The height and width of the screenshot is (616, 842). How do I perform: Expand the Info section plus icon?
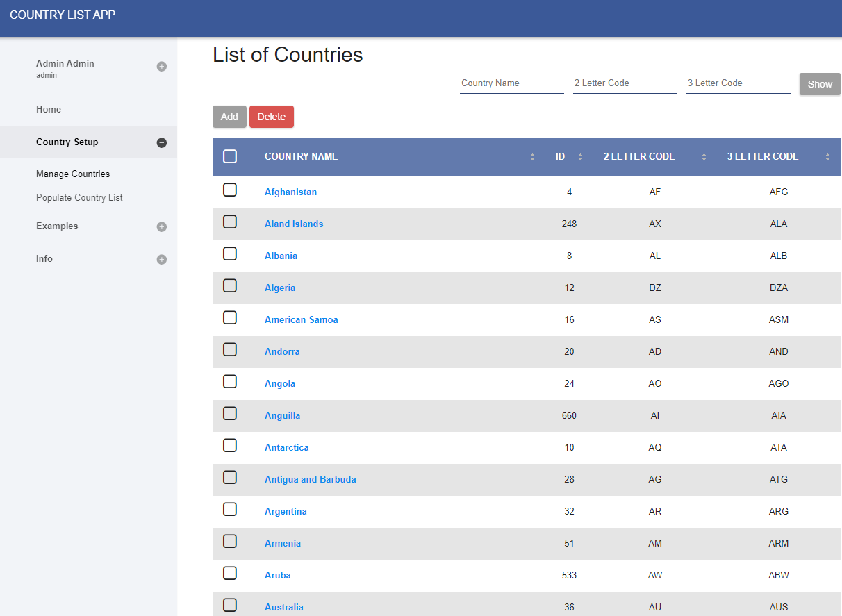(x=161, y=259)
